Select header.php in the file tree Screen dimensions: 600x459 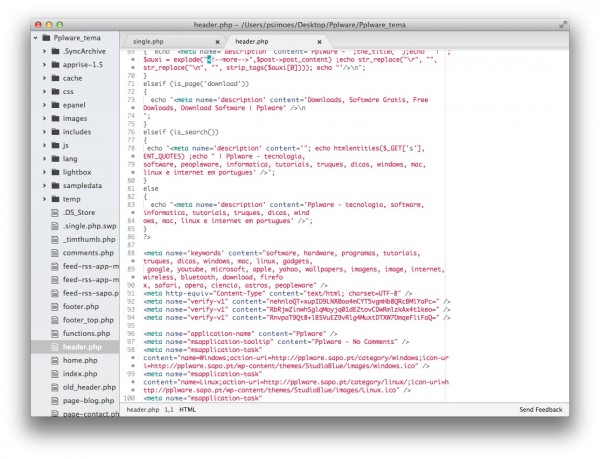(x=82, y=347)
